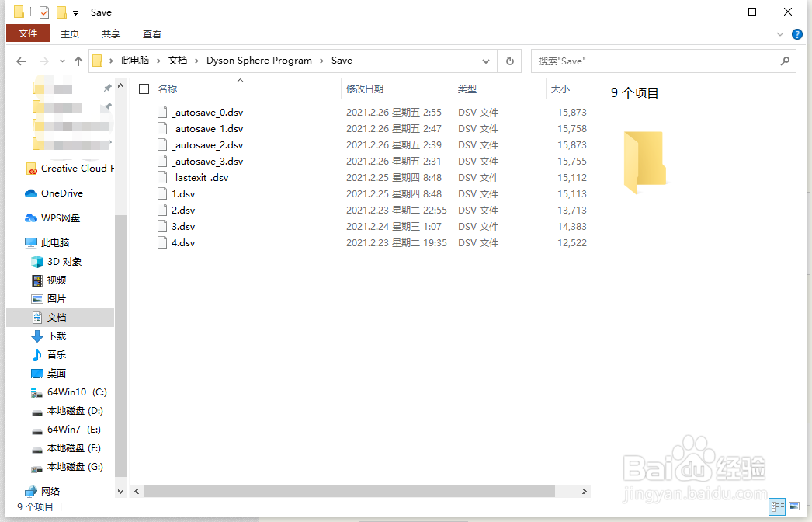This screenshot has height=522, width=812.
Task: Open the 本地磁盘 (D:) drive
Action: pyautogui.click(x=68, y=411)
